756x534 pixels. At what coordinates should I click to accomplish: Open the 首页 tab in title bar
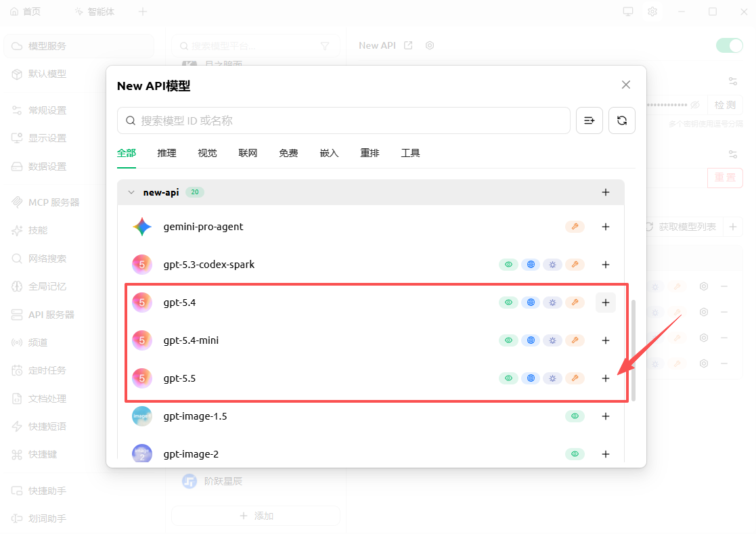[26, 12]
